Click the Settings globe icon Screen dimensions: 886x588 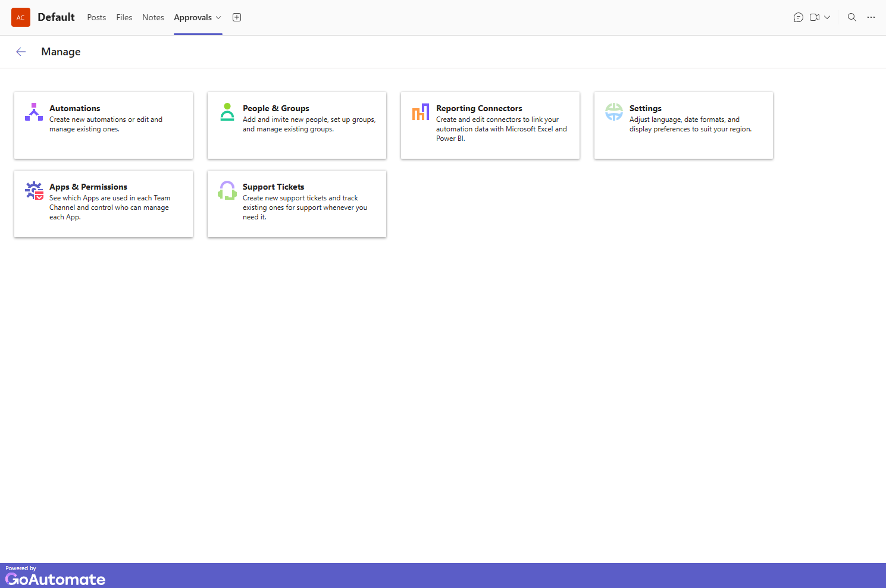[613, 112]
